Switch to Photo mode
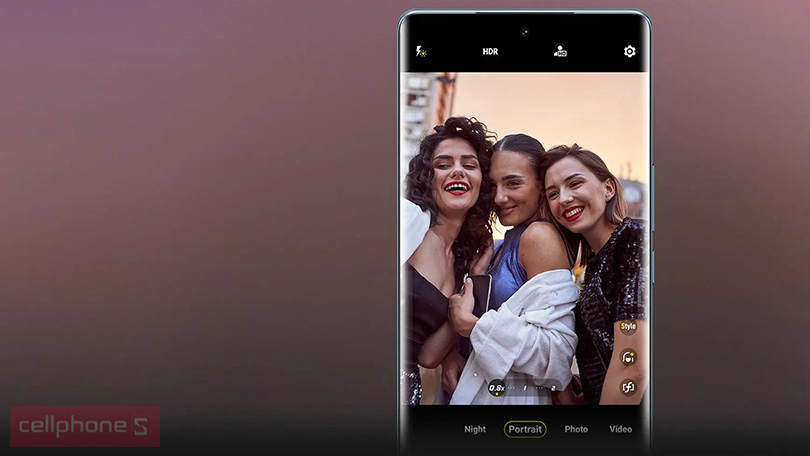This screenshot has width=810, height=456. coord(576,429)
